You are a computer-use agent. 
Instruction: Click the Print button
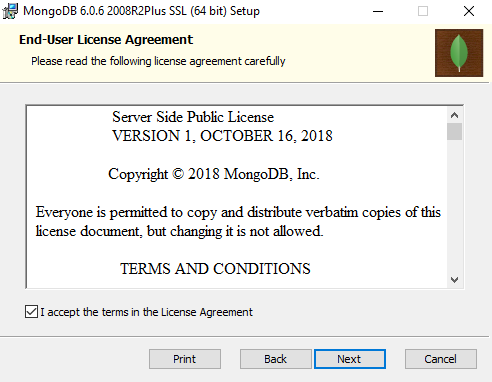coord(185,359)
